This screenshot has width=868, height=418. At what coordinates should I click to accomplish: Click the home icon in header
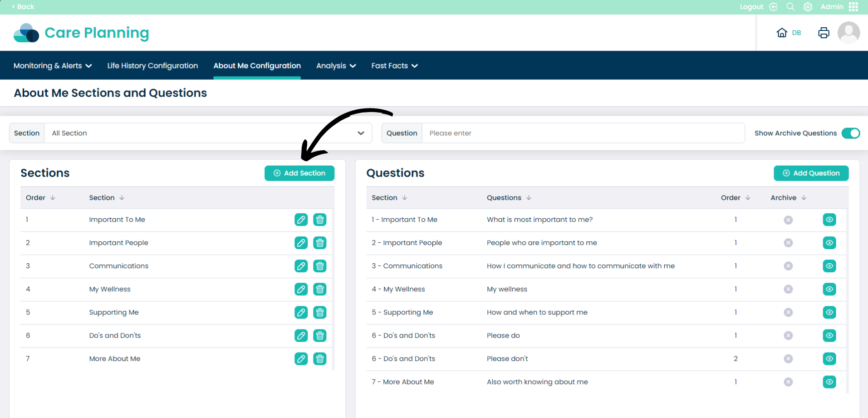(x=782, y=33)
